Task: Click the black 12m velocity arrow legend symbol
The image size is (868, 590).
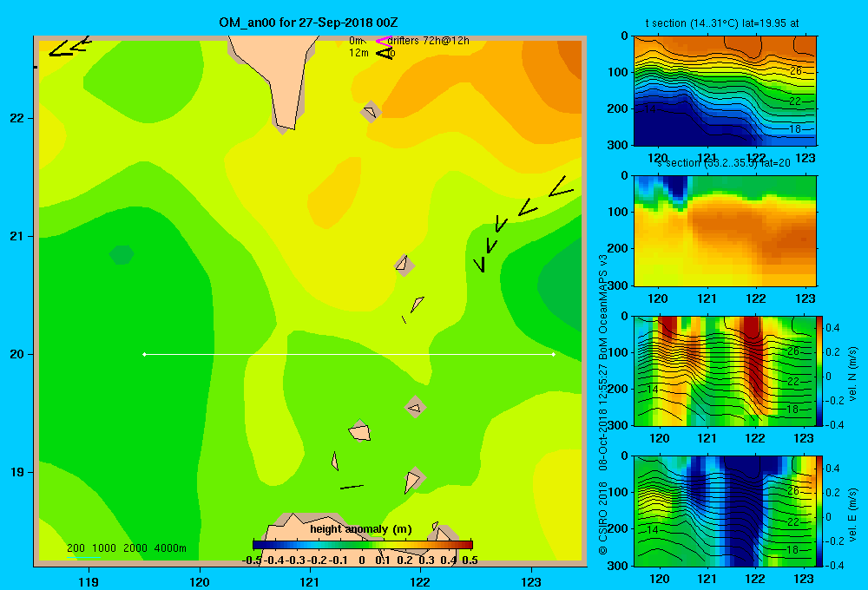Action: point(385,53)
